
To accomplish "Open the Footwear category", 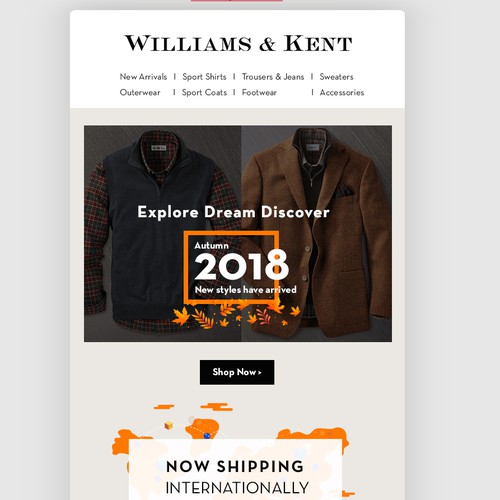I will pyautogui.click(x=259, y=92).
